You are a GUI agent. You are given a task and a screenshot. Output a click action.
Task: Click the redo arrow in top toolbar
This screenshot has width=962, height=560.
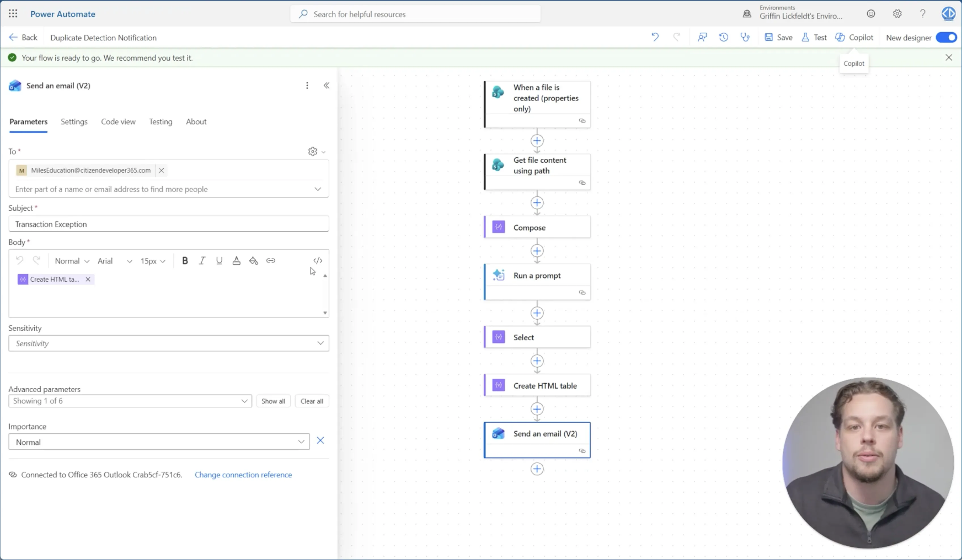[x=676, y=37]
